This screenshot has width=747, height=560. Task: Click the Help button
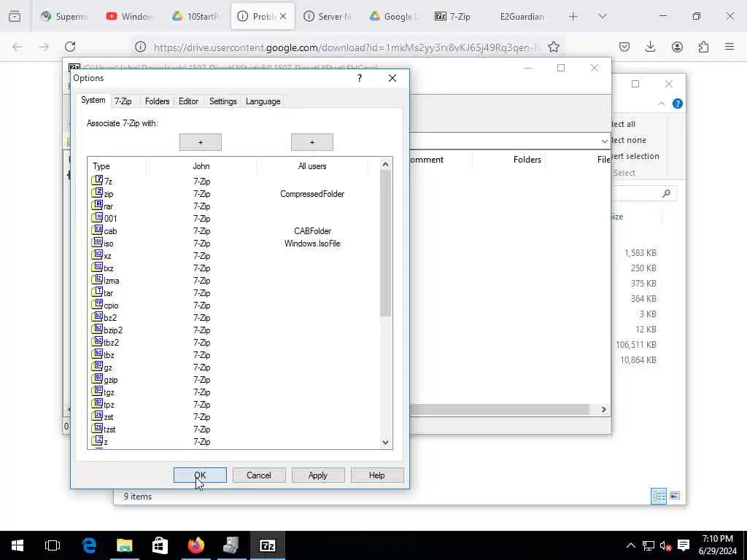(377, 475)
